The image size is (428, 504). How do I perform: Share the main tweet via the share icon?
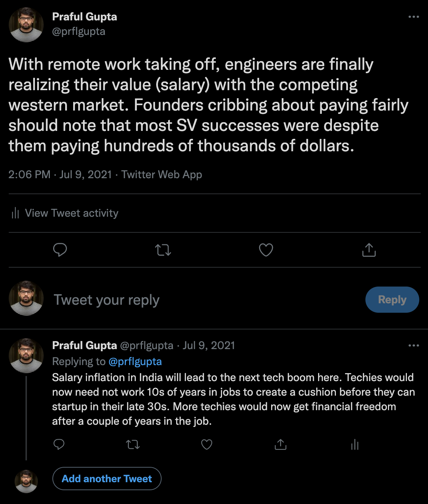tap(369, 250)
